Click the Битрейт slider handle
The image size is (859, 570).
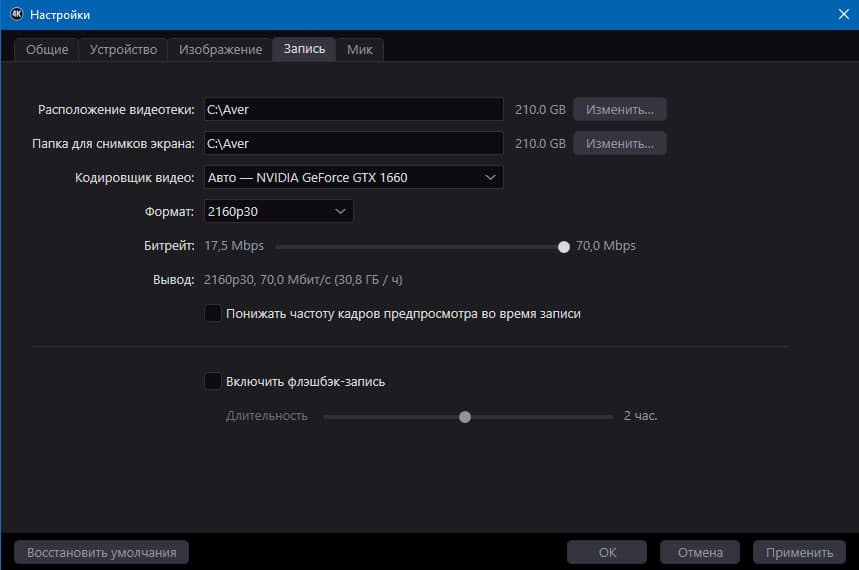pos(563,247)
